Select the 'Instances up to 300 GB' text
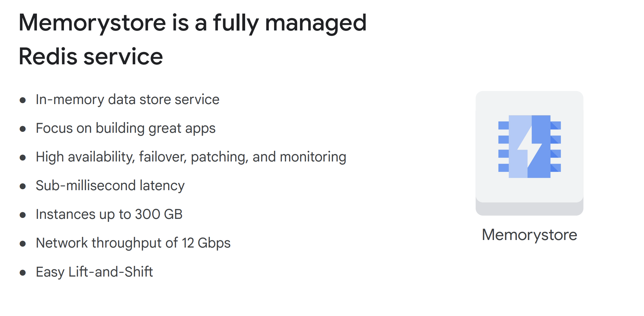 tap(109, 214)
